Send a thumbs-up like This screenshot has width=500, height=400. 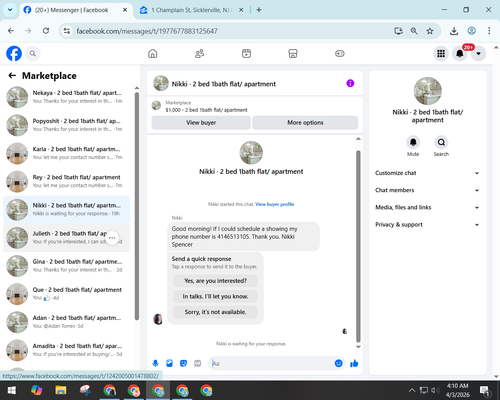pos(354,363)
